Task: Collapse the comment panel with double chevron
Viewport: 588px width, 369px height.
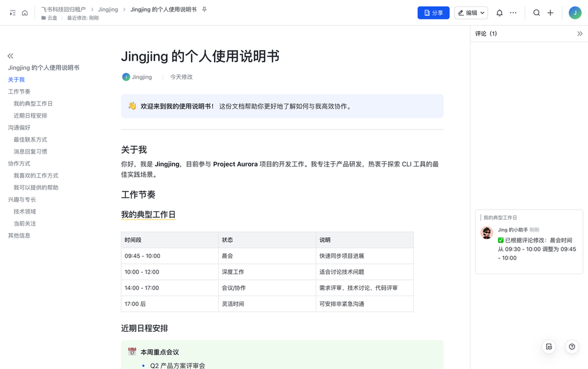Action: click(x=580, y=34)
